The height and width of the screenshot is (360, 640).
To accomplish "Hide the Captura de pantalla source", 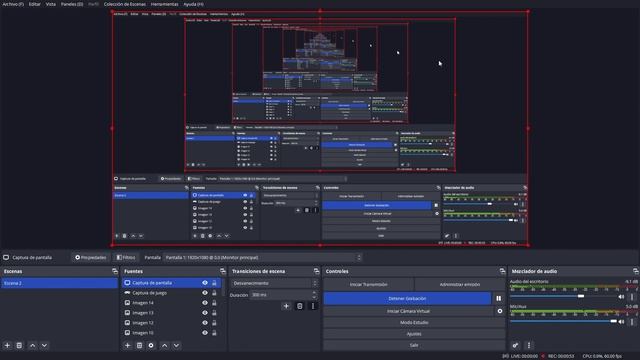I will pyautogui.click(x=205, y=282).
